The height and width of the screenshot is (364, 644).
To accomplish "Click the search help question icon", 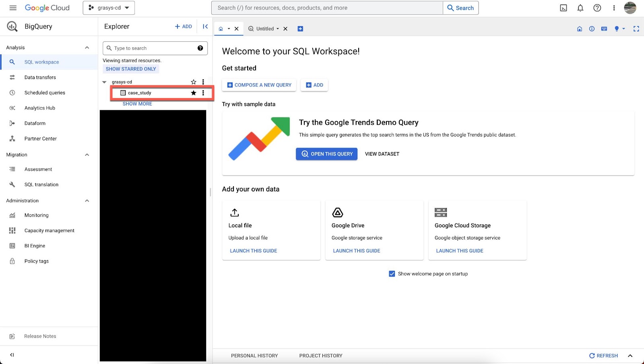I will [x=200, y=48].
